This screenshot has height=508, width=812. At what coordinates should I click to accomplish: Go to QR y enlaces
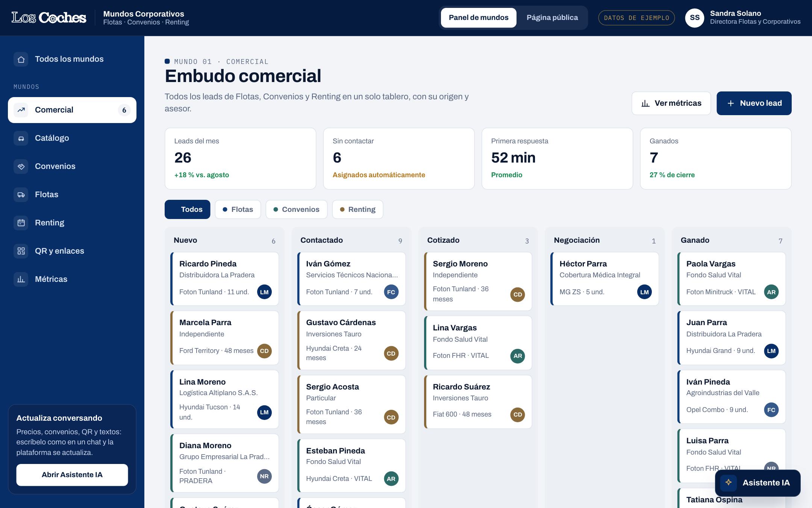coord(72,251)
